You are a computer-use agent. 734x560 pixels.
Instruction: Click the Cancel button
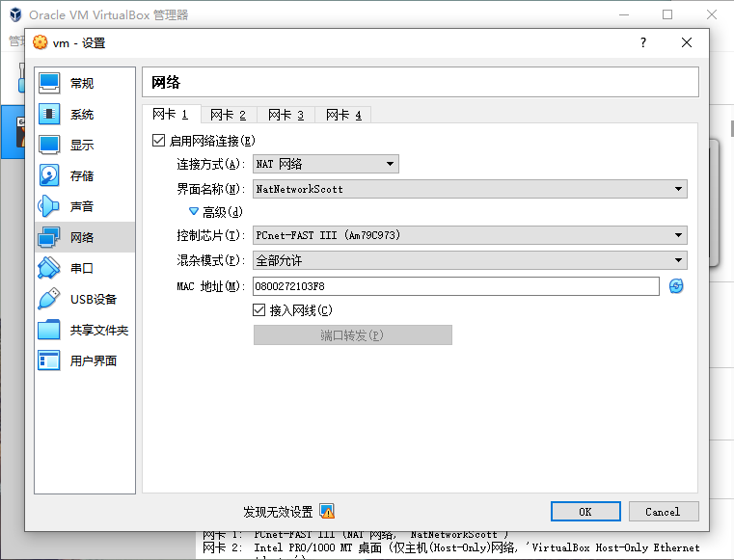(x=664, y=512)
